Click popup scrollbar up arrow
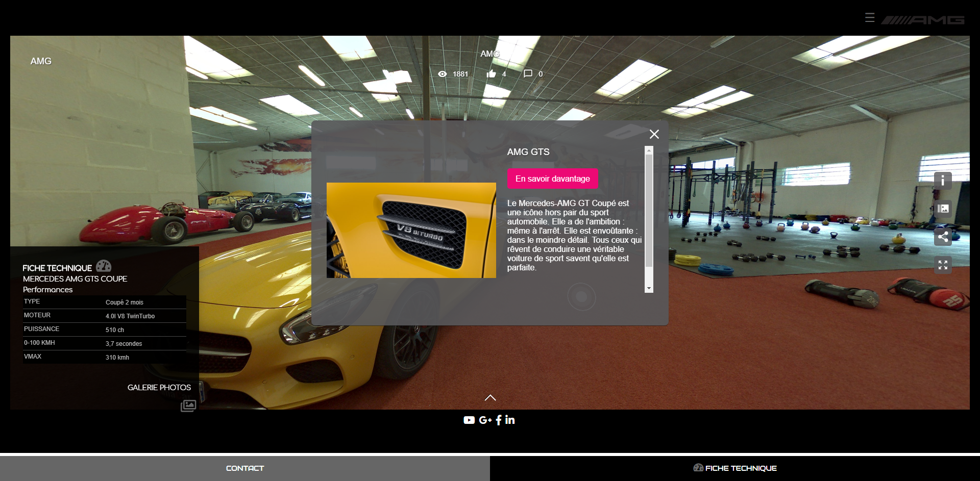 coord(649,150)
